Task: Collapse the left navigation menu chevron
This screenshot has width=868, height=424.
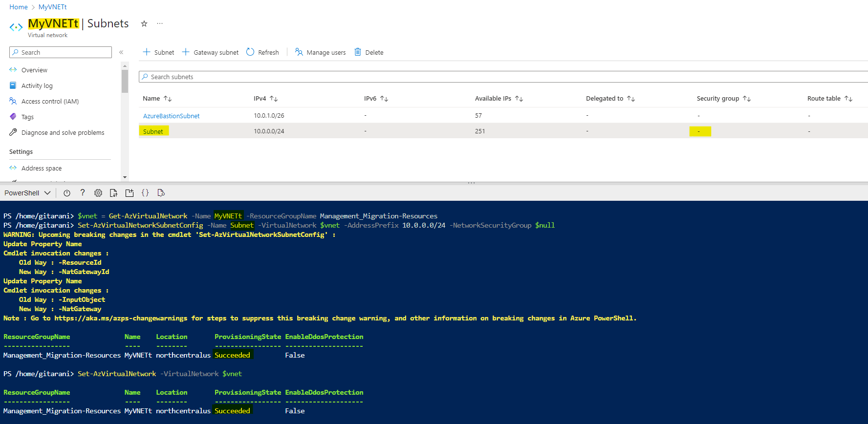Action: click(x=121, y=52)
